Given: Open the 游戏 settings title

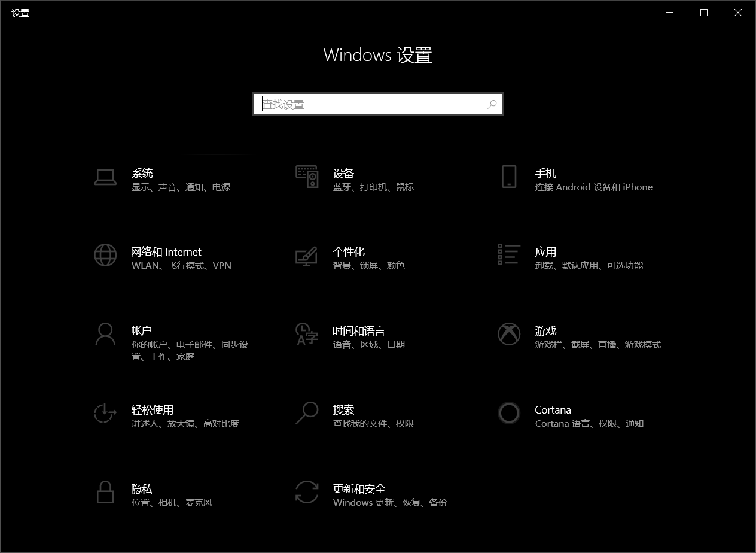Looking at the screenshot, I should pos(546,330).
